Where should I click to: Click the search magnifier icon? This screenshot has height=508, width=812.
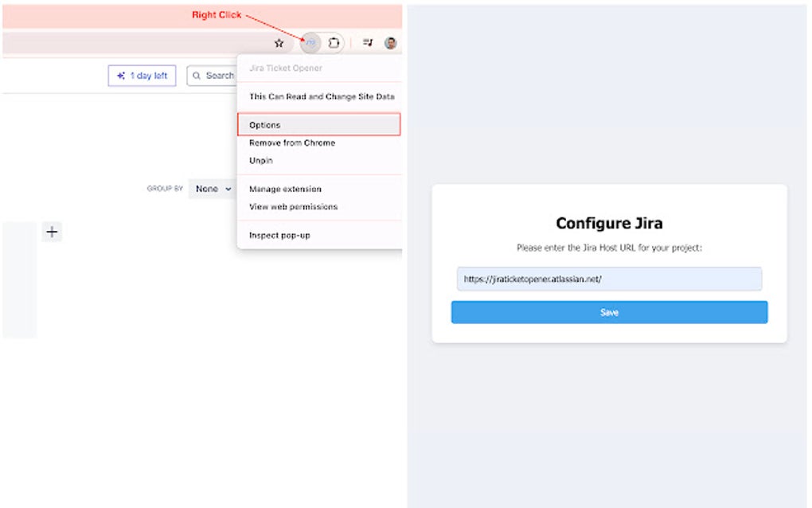click(x=197, y=76)
